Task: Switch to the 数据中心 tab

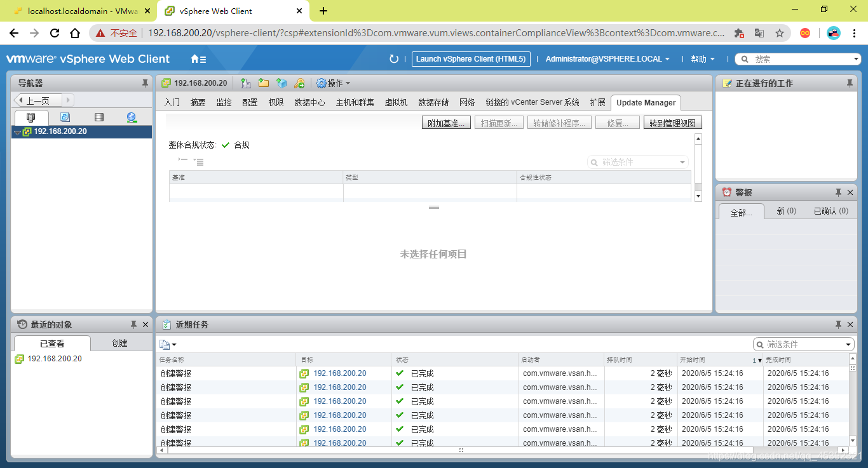Action: 309,102
